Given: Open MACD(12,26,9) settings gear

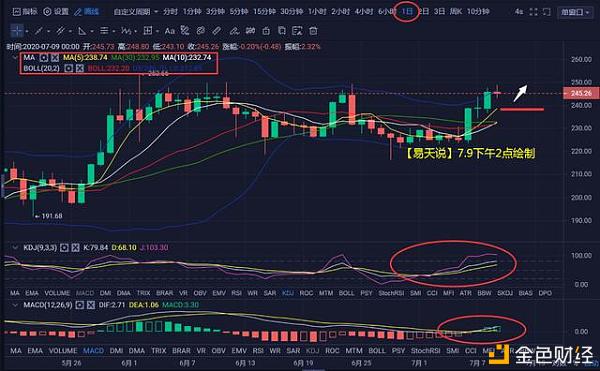Looking at the screenshot, I should (x=80, y=305).
